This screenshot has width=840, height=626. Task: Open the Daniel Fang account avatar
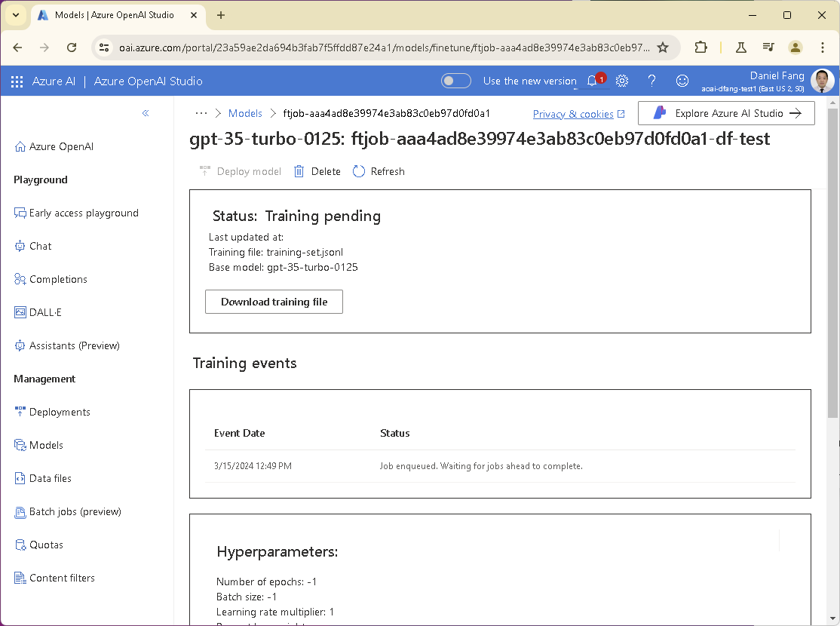[x=823, y=81]
